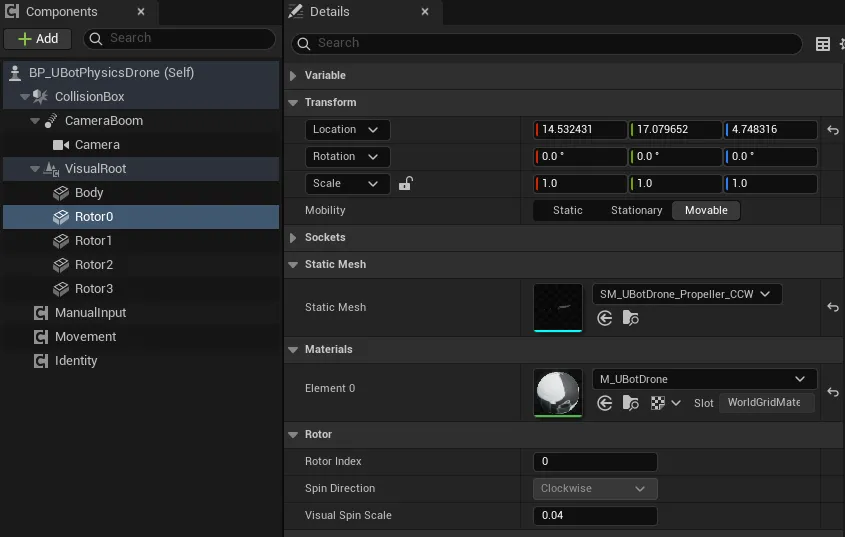Select the Rotor2 mesh icon
This screenshot has width=845, height=537.
[61, 265]
